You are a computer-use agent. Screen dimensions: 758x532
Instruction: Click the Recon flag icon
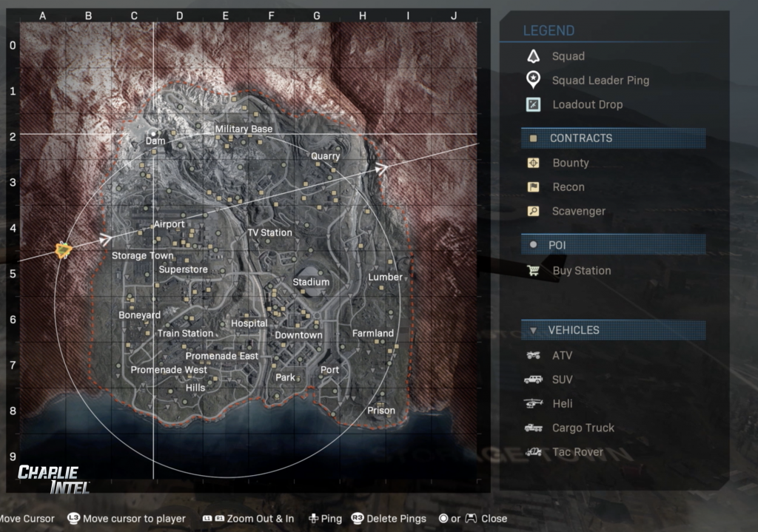(533, 187)
